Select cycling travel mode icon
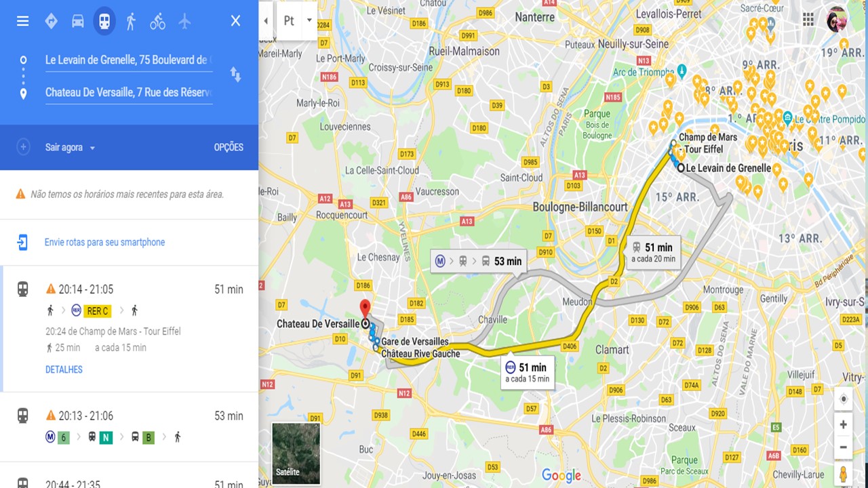Image resolution: width=868 pixels, height=488 pixels. coord(157,21)
